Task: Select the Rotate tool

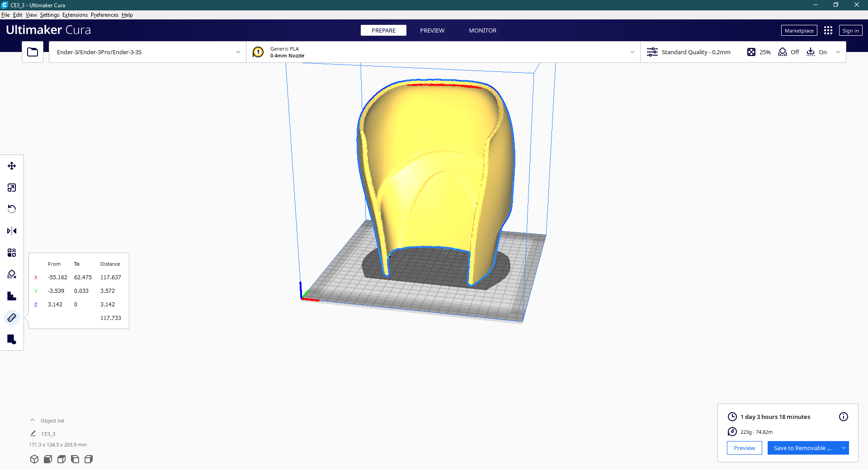Action: coord(12,209)
